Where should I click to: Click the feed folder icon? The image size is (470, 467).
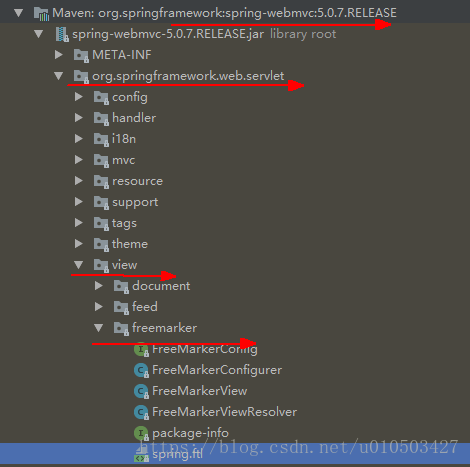point(121,307)
